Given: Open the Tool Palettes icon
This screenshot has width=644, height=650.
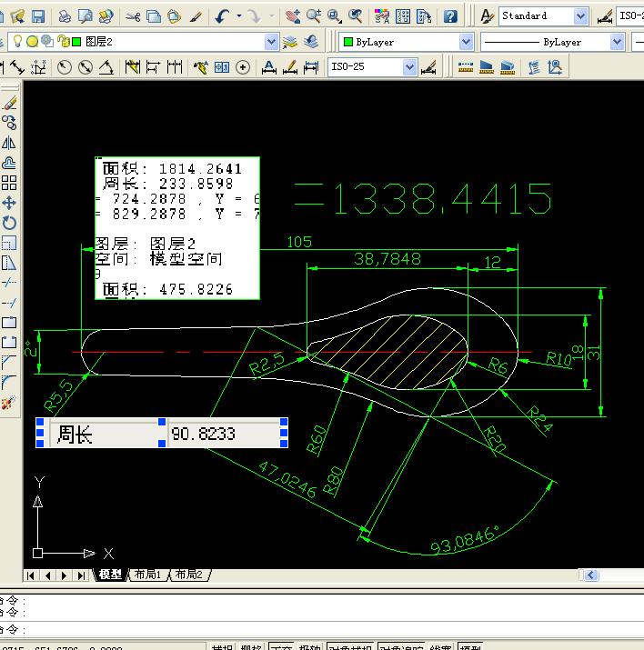Looking at the screenshot, I should pos(423,16).
